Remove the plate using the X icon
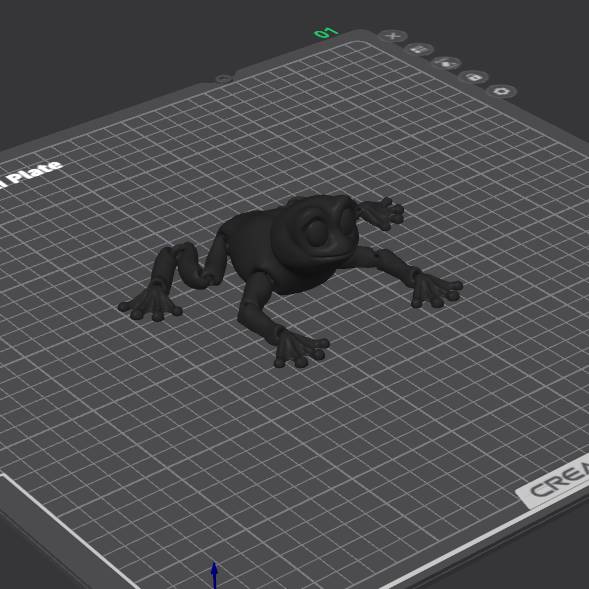 (x=393, y=36)
